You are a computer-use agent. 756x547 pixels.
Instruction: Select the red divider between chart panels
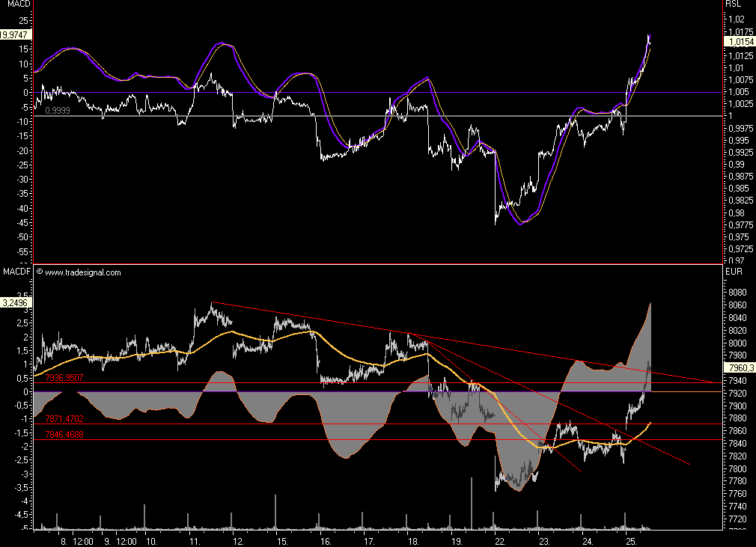374,264
